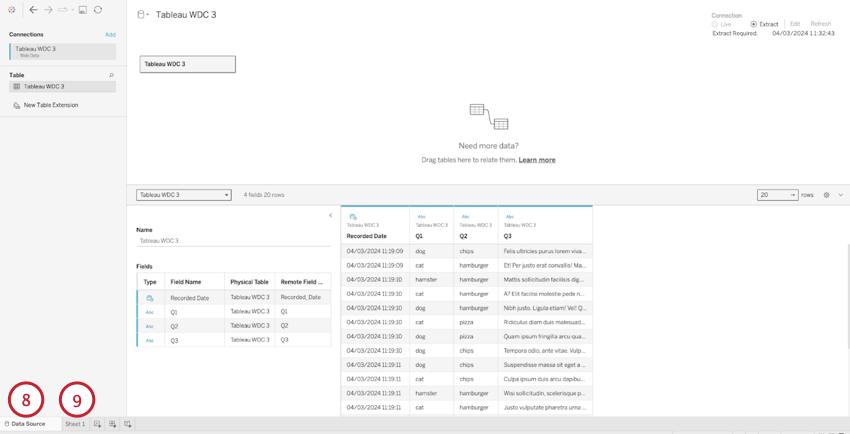Click the Q3 column header in data grid
The width and height of the screenshot is (850, 434).
pyautogui.click(x=507, y=236)
